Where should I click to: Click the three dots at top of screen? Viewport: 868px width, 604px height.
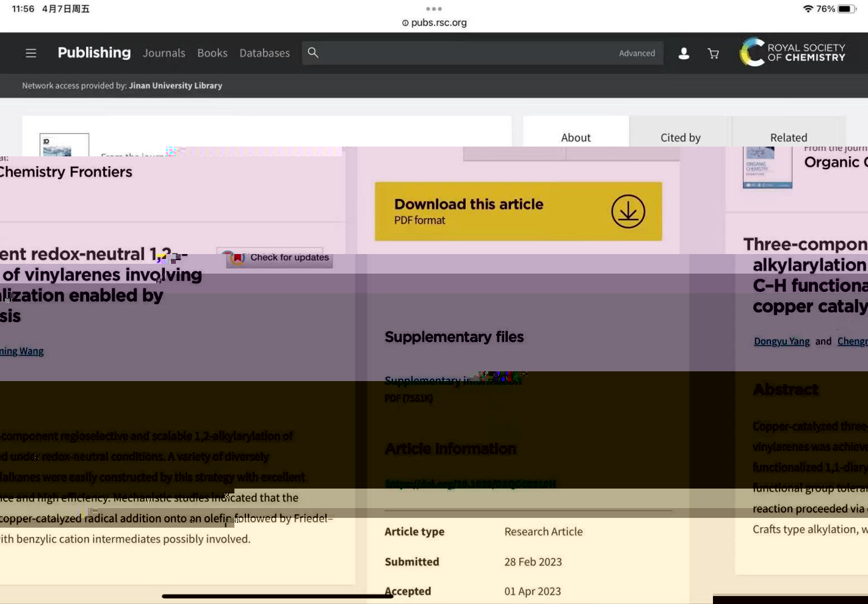point(434,9)
